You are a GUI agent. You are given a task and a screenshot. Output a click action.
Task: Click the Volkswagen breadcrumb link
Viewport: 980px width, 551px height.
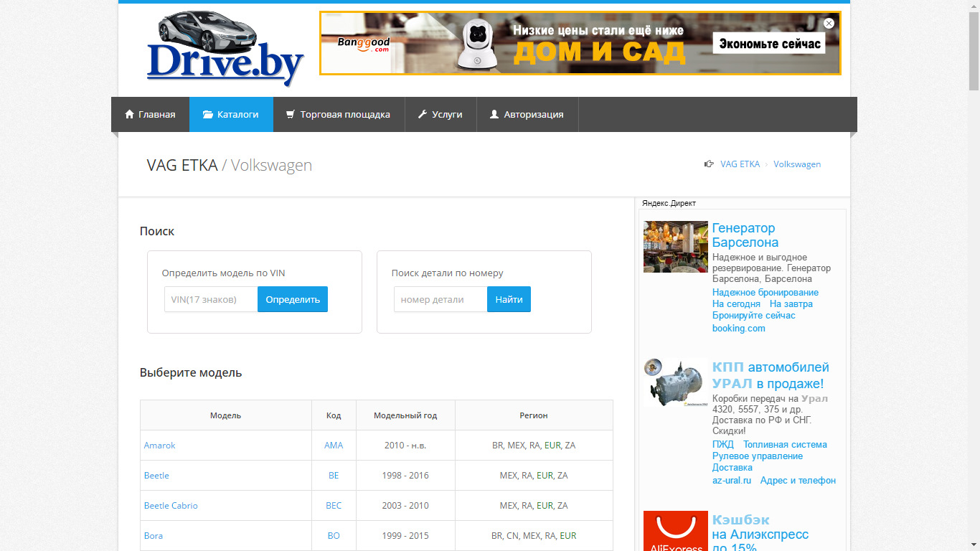pyautogui.click(x=797, y=164)
